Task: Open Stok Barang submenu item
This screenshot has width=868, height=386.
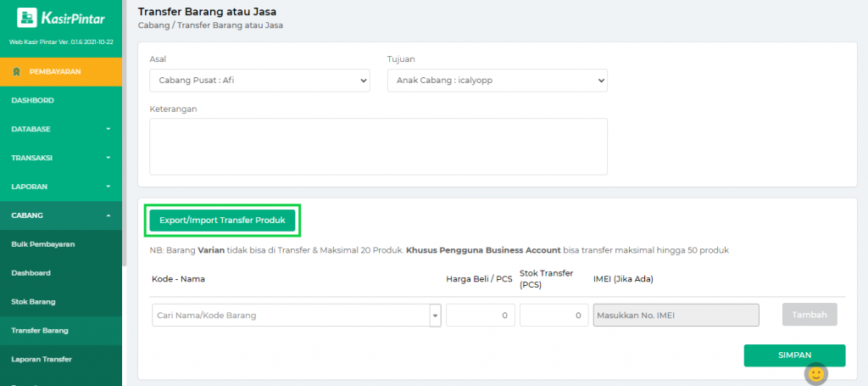Action: tap(35, 301)
